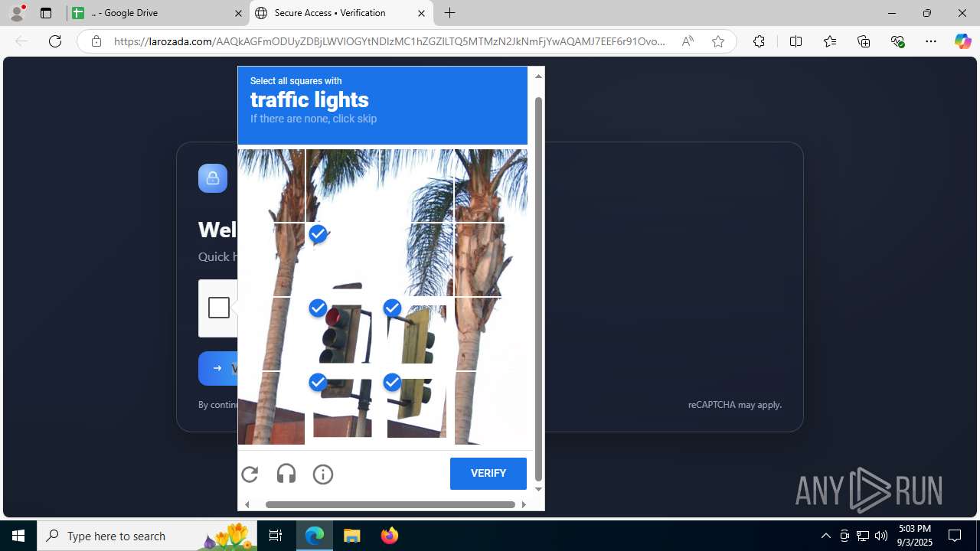Click the blue VERIFY button

tap(488, 473)
